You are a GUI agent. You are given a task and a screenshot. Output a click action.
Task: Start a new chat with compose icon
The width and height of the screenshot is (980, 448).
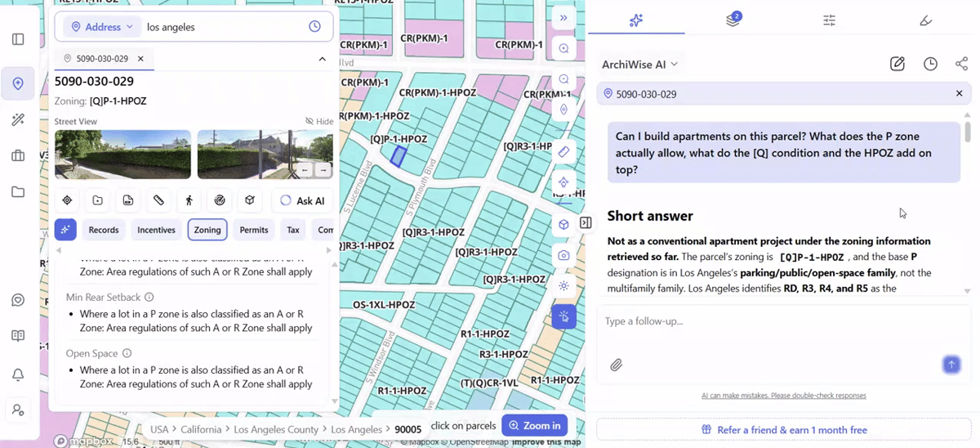pyautogui.click(x=898, y=64)
